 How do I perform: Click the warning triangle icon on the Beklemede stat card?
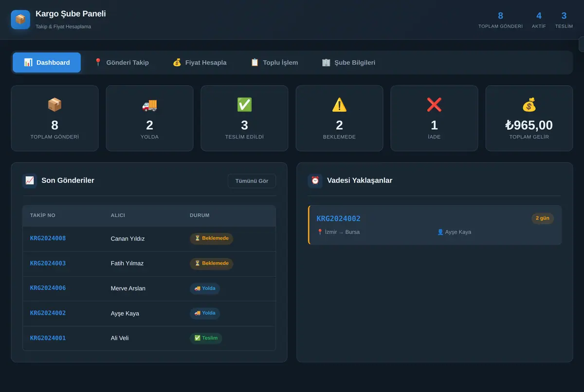pyautogui.click(x=339, y=105)
